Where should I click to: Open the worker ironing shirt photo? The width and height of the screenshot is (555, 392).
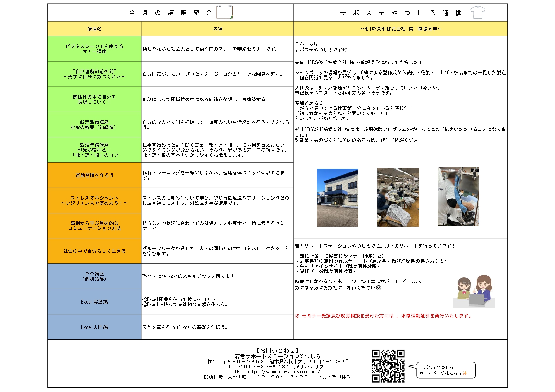pos(458,196)
